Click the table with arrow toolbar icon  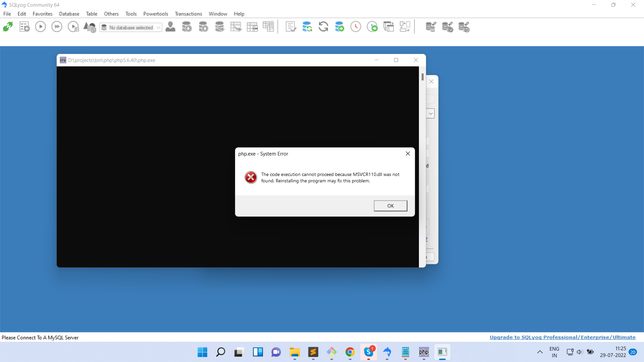click(x=236, y=27)
